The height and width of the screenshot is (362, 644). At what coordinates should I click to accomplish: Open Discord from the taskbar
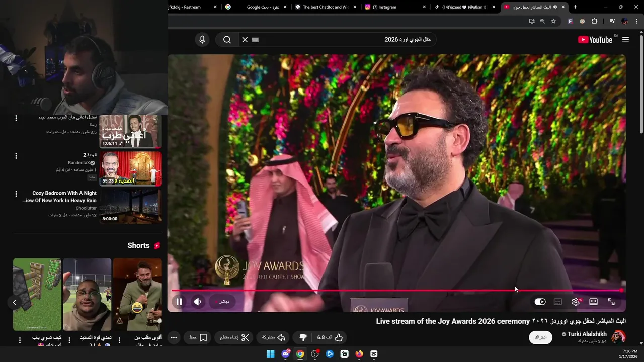(285, 354)
